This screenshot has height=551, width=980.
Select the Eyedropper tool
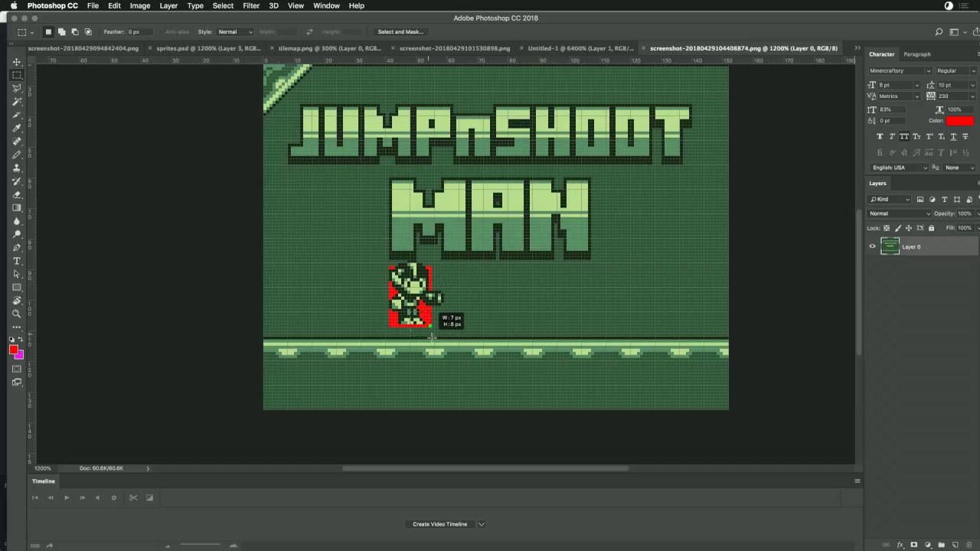17,128
